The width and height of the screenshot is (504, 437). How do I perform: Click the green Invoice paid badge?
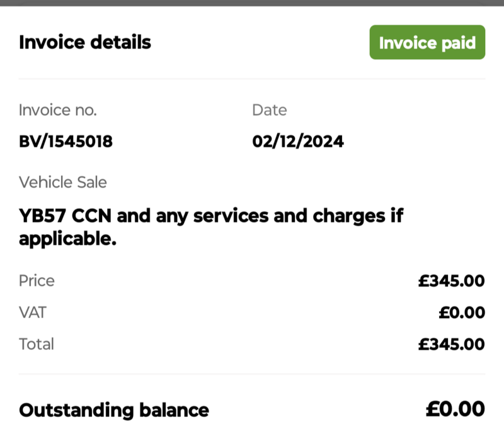[x=427, y=43]
